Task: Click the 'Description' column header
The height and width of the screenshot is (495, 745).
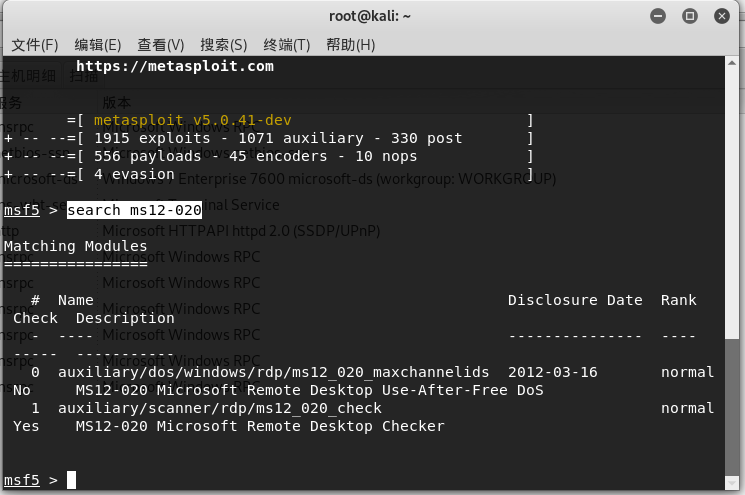Action: click(125, 318)
